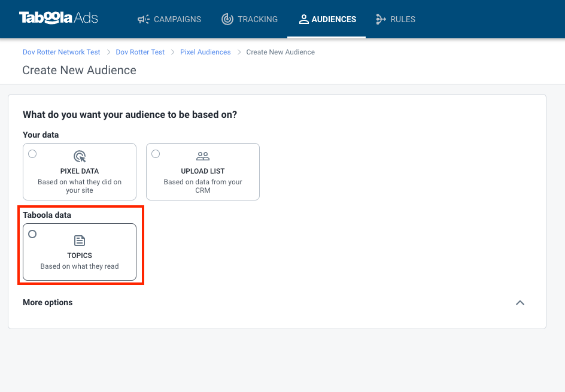Viewport: 565px width, 392px height.
Task: Open the Dov Rotter Network Test breadcrumb
Action: pos(61,52)
